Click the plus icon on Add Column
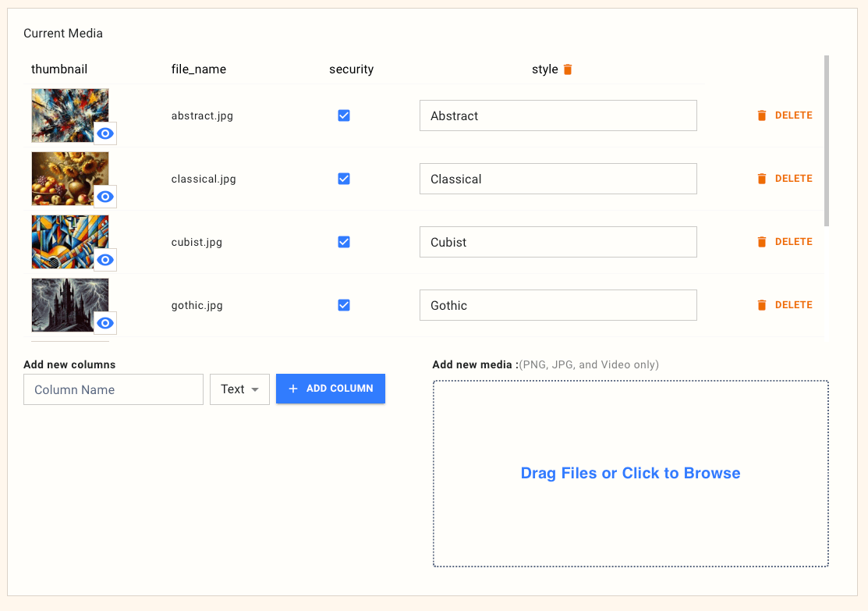Screen dimensions: 868x611 [x=293, y=389]
